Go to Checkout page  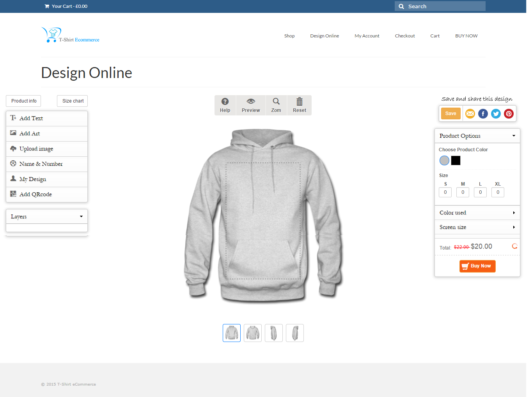click(405, 36)
